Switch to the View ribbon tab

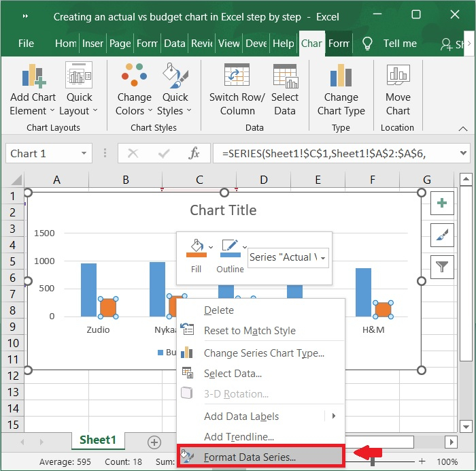pyautogui.click(x=229, y=44)
